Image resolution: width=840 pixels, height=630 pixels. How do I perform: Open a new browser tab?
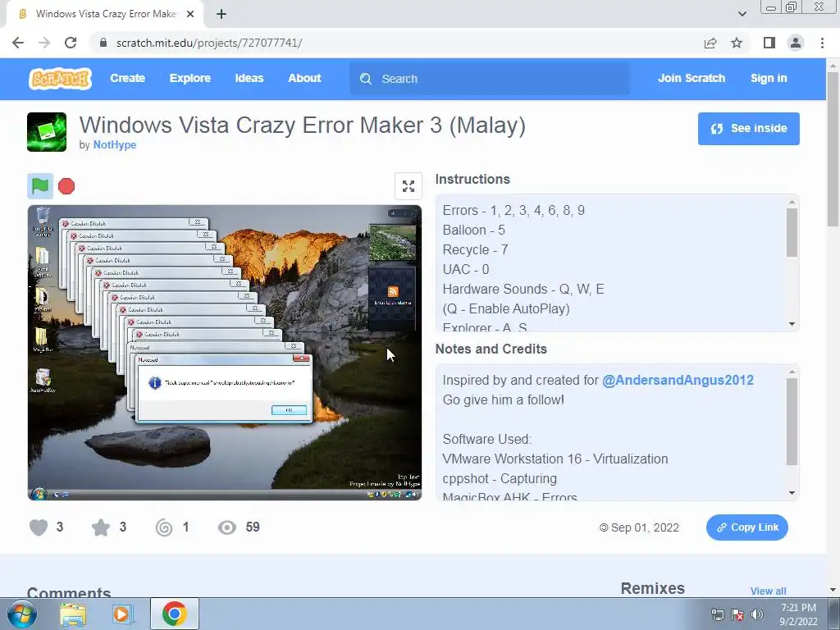pyautogui.click(x=221, y=15)
